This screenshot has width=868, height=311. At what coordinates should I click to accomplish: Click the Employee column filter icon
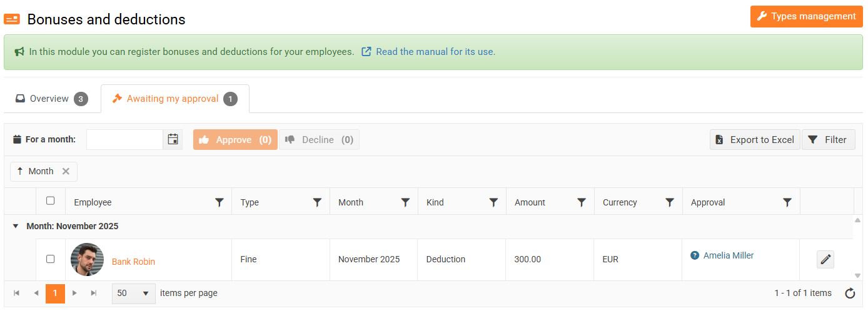click(219, 202)
